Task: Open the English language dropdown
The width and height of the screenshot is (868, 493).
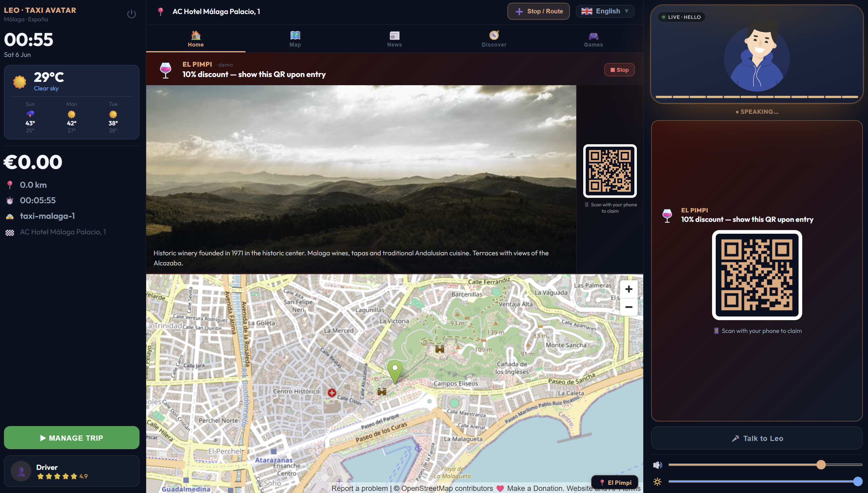Action: coord(605,11)
